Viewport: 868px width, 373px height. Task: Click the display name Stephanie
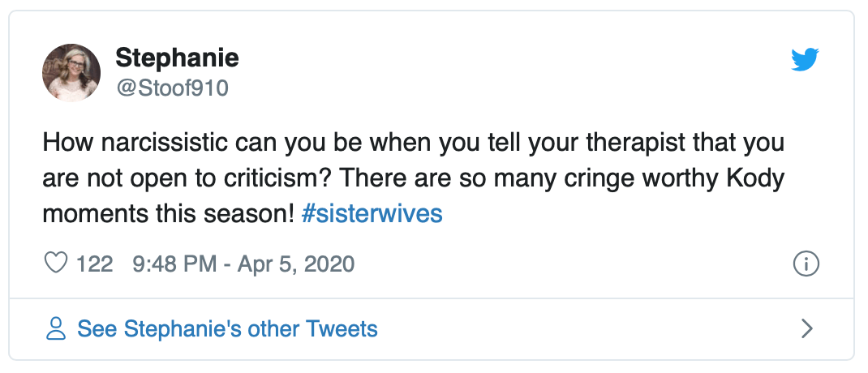[x=177, y=58]
